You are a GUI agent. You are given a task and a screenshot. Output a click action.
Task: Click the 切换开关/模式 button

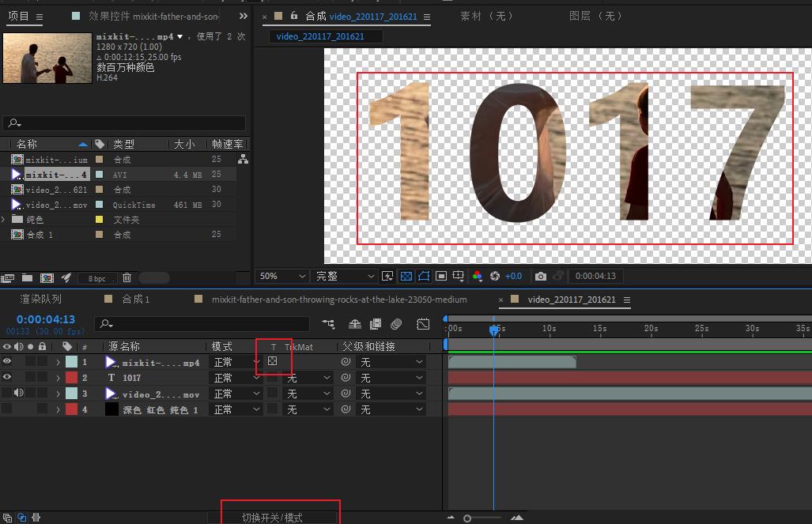[x=272, y=517]
